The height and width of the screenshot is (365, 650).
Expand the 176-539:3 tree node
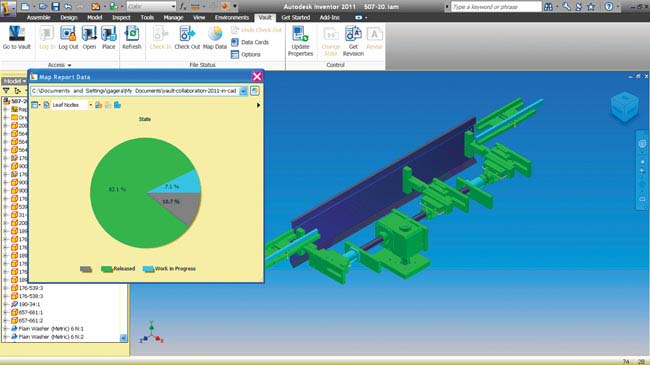click(x=6, y=288)
